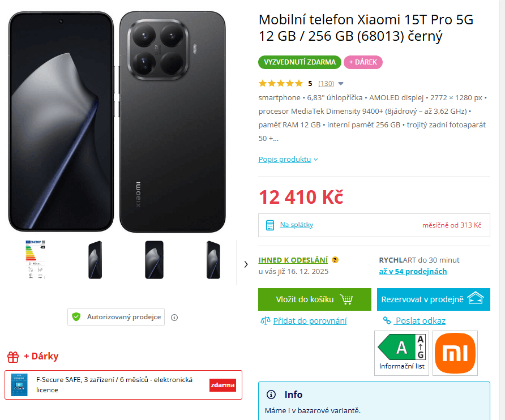
Task: Click the 'až v 54 prodejnách' link
Action: pos(413,271)
